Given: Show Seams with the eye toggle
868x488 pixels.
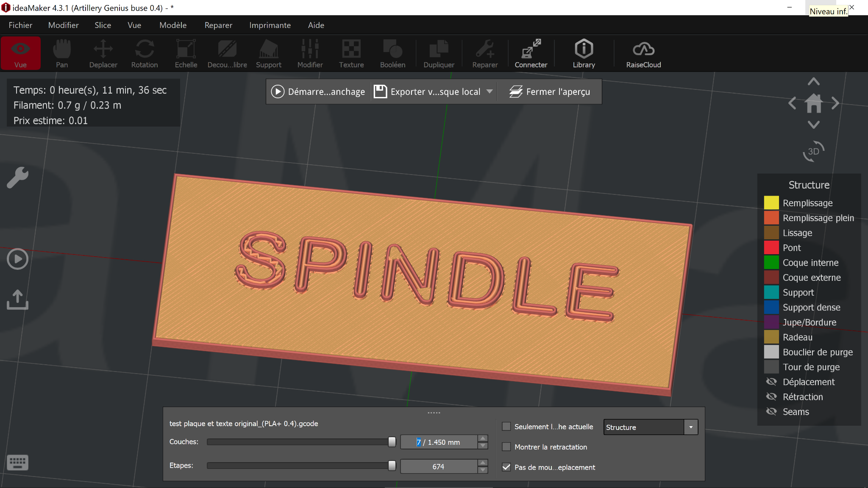Looking at the screenshot, I should pyautogui.click(x=771, y=411).
